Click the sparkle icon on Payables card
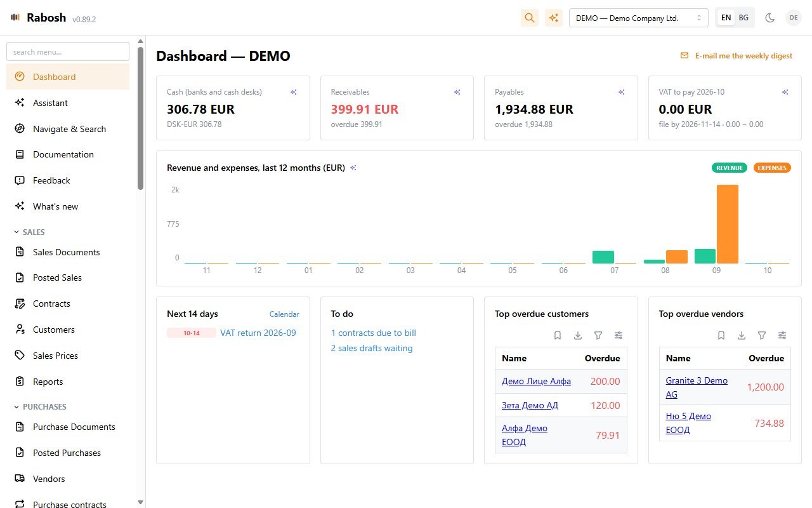 pyautogui.click(x=622, y=92)
